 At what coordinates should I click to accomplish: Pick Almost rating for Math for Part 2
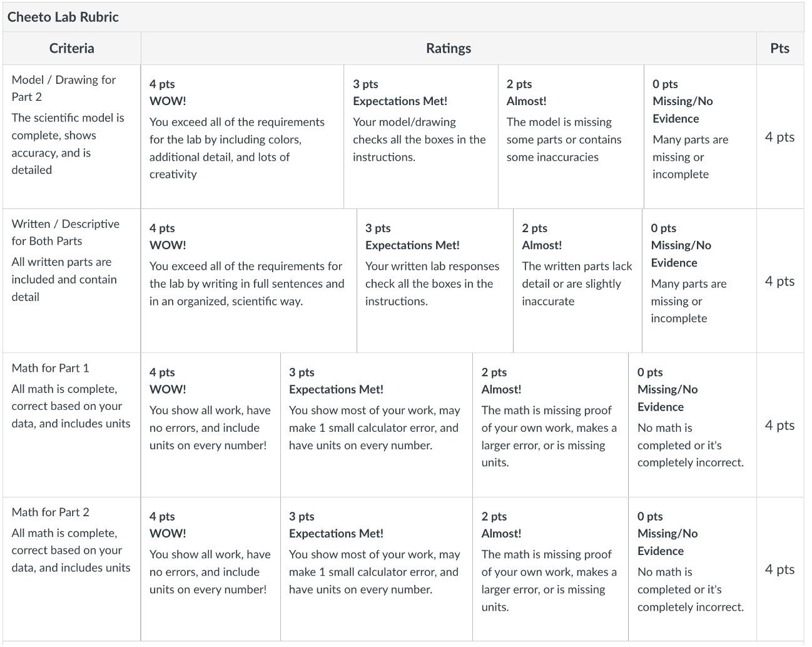[550, 569]
